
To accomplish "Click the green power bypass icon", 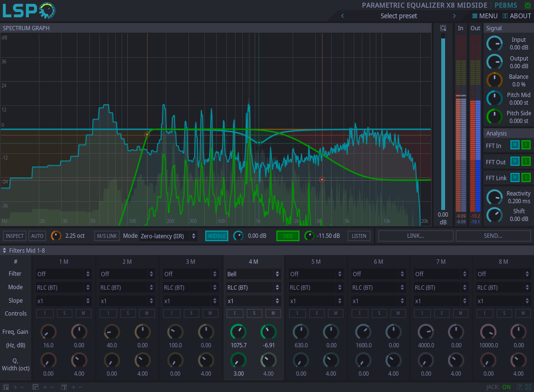I will tap(528, 5).
